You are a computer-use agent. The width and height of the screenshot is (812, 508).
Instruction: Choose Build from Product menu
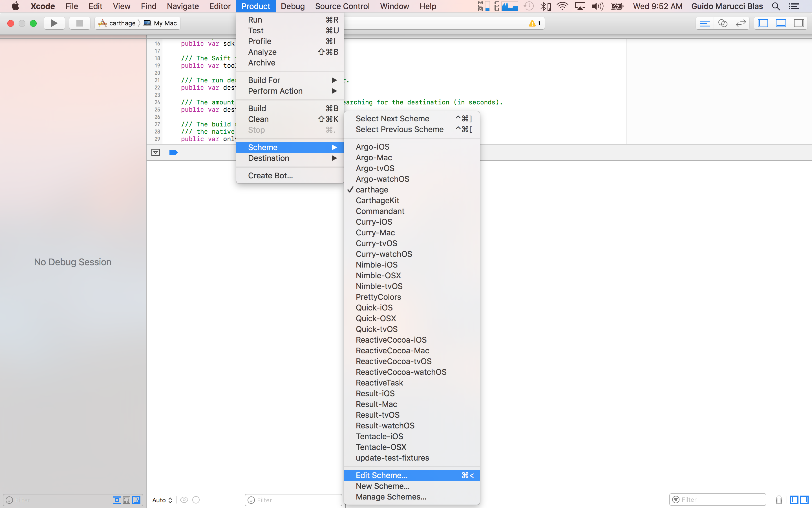[290, 109]
